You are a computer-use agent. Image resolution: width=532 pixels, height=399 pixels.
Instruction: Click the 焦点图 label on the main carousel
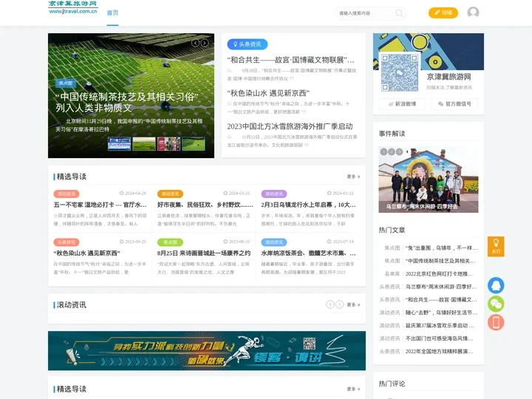tap(66, 83)
